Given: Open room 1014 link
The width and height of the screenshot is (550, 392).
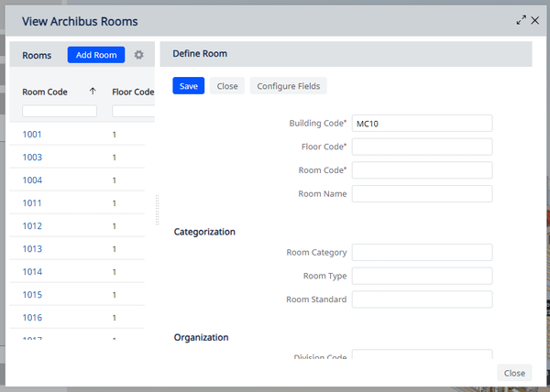Looking at the screenshot, I should tap(32, 272).
